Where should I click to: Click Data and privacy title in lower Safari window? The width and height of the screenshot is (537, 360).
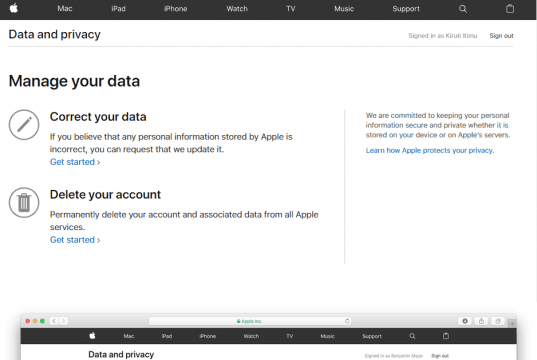point(121,355)
